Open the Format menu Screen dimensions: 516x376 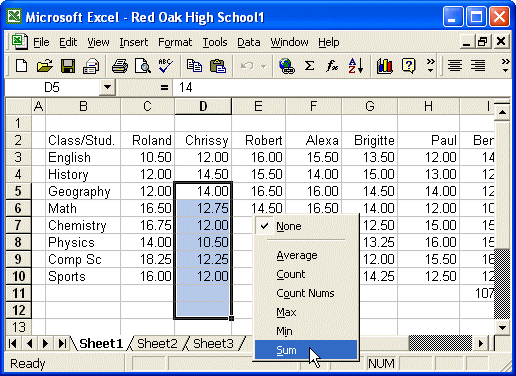175,42
